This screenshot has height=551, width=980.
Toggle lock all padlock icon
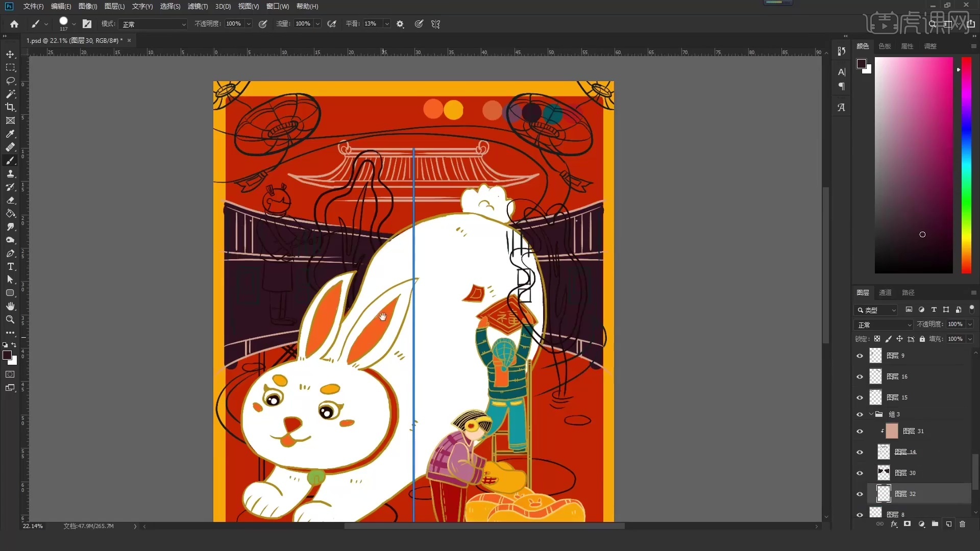922,339
